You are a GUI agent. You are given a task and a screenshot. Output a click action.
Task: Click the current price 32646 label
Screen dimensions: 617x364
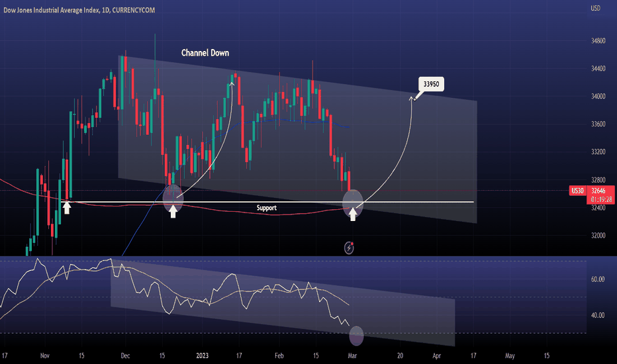point(598,191)
